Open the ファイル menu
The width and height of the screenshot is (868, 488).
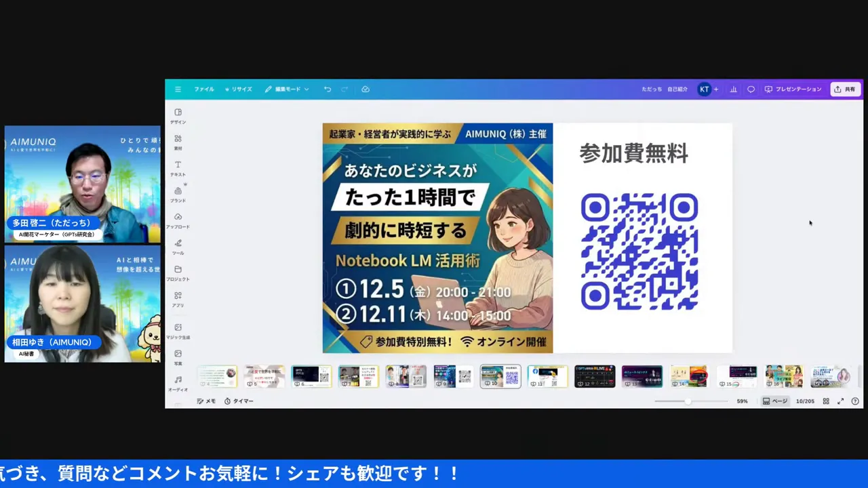(x=204, y=89)
